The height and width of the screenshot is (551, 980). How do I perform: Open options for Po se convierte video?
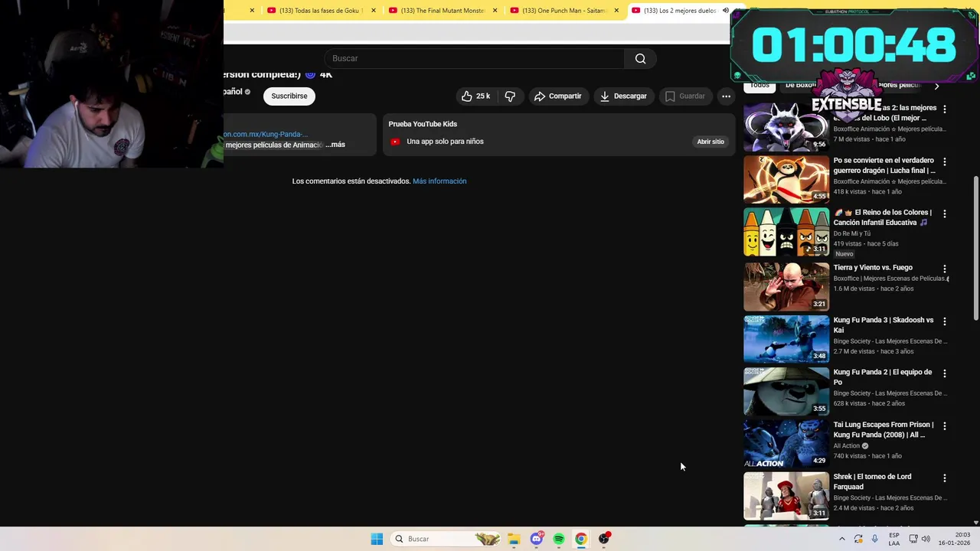tap(944, 161)
